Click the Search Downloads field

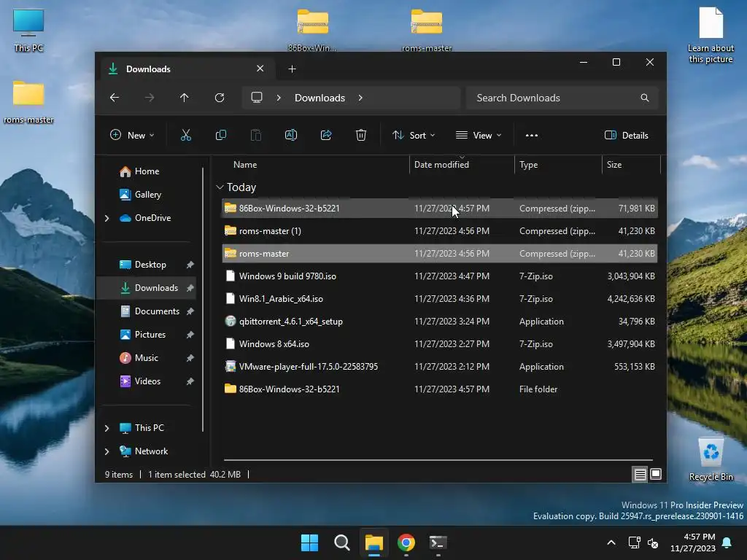click(562, 98)
